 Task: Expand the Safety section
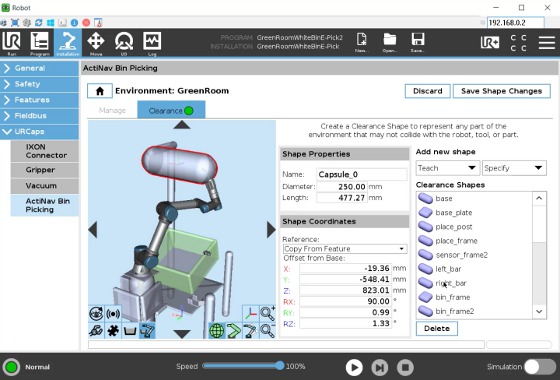39,84
